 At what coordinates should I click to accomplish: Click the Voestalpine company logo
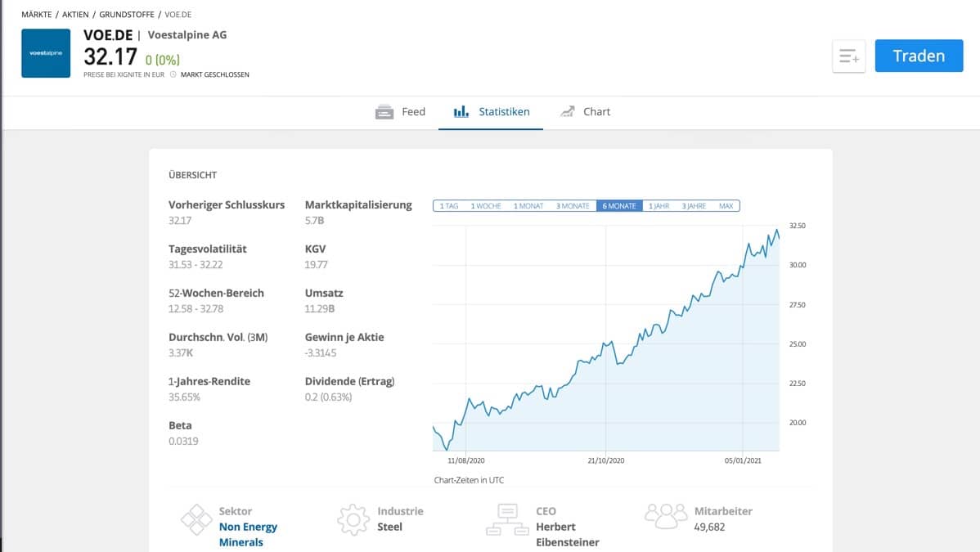46,53
